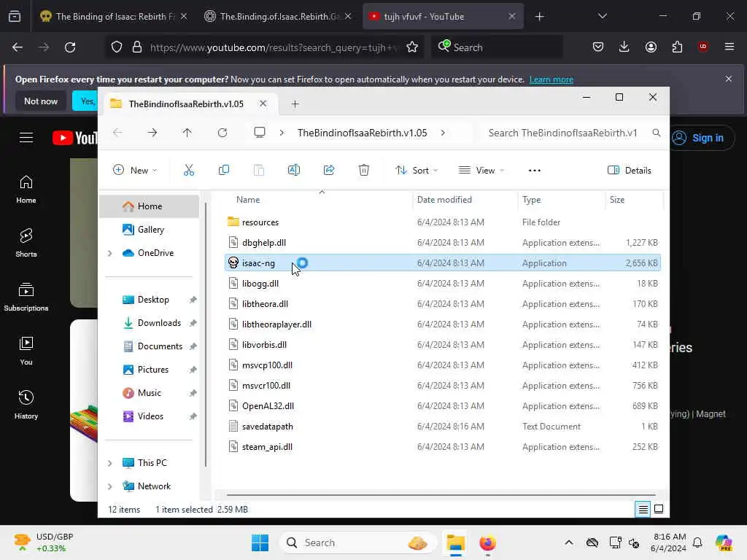Toggle the Details pane in Explorer
Screen dimensions: 747x560
tap(630, 171)
